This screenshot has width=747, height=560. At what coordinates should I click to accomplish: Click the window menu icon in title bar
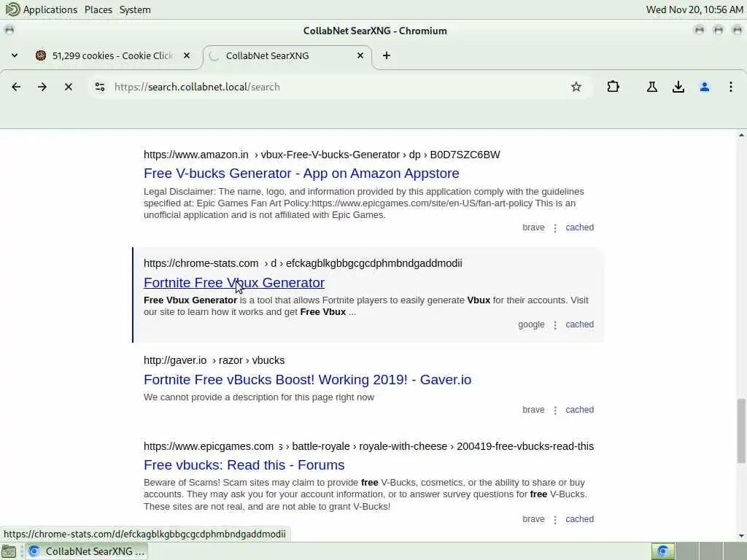[9, 31]
